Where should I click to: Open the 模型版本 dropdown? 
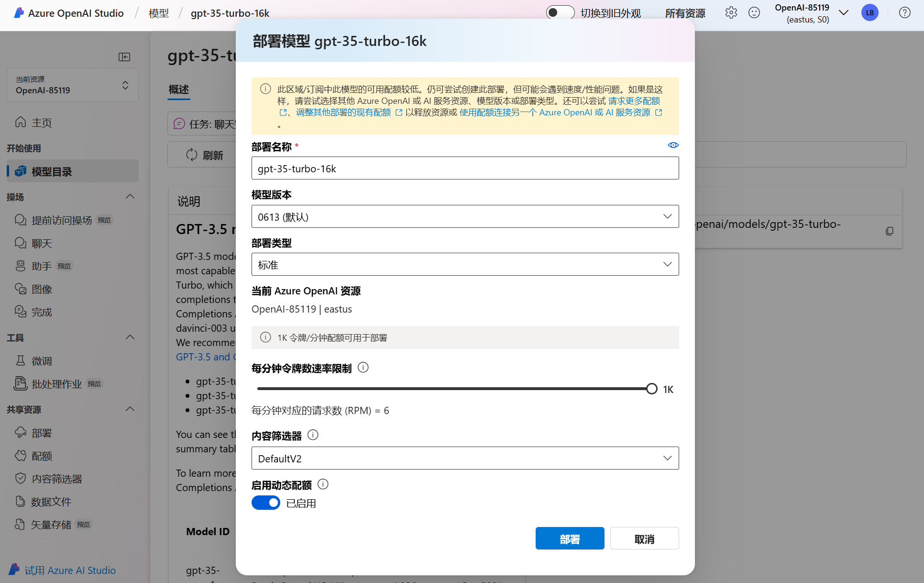(x=465, y=216)
